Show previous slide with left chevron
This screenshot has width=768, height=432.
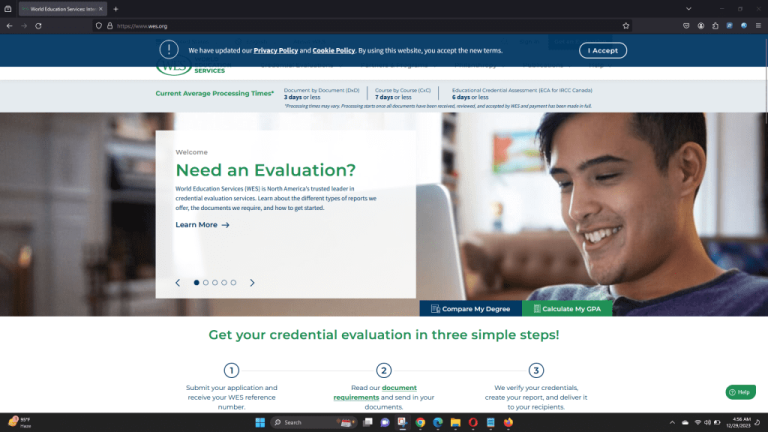[x=178, y=283]
